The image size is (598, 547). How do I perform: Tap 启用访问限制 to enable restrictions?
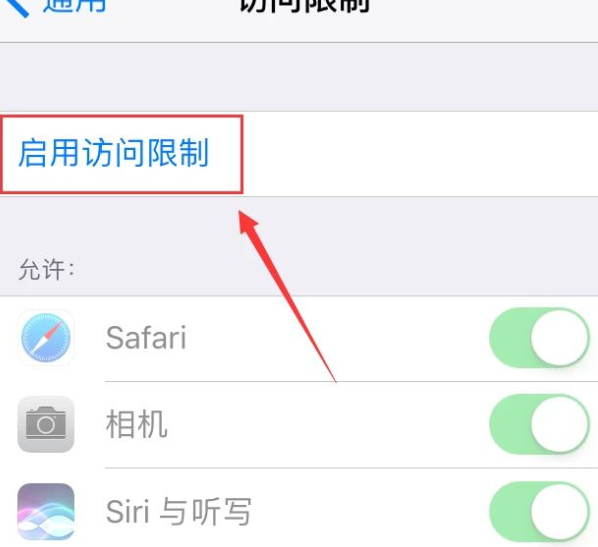point(114,153)
